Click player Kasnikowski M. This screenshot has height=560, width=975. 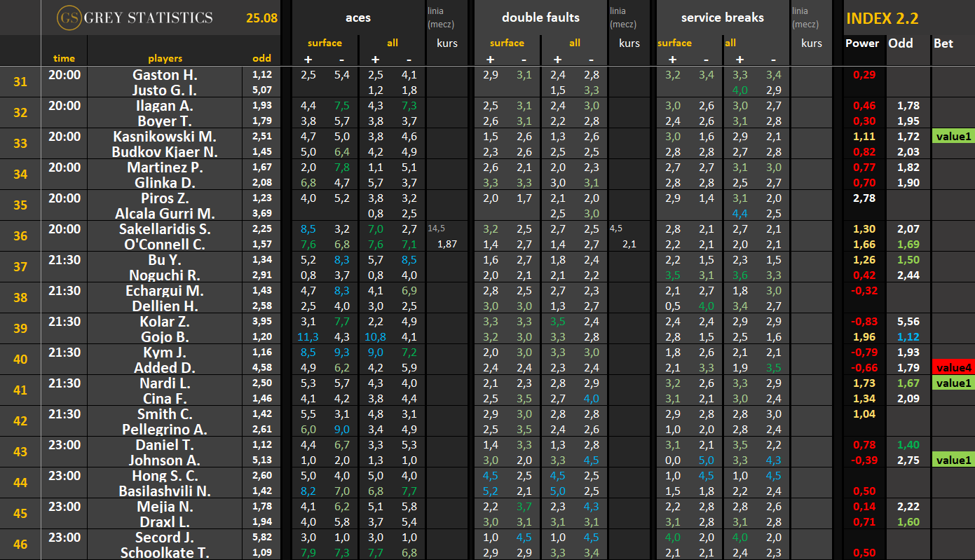click(165, 136)
